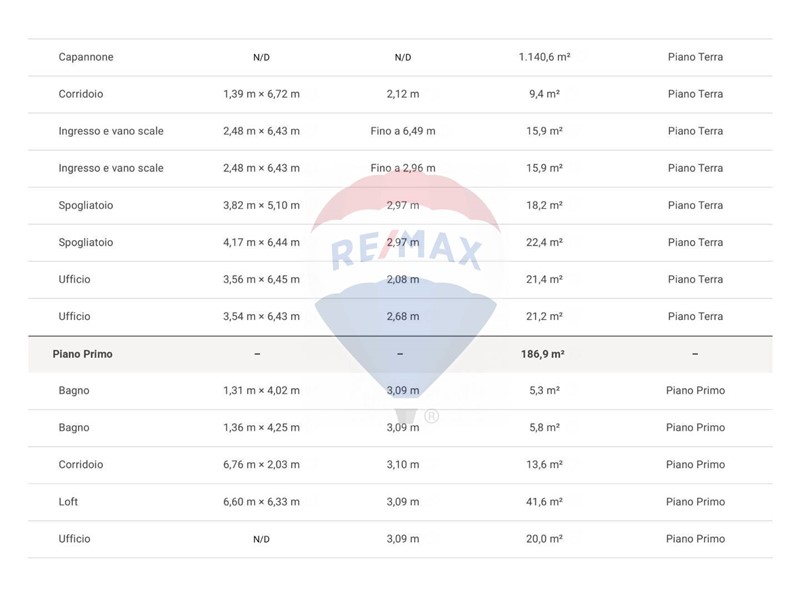Select the Corridoio dimensions 6,76 m × 2,03 m

point(261,465)
